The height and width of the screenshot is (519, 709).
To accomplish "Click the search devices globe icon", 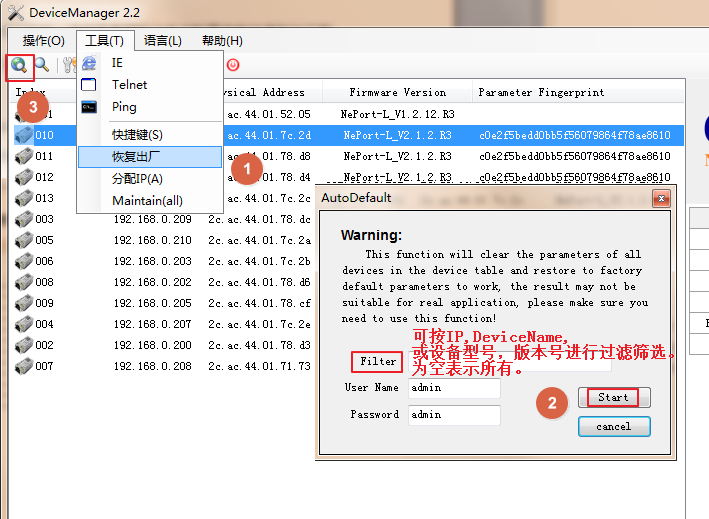I will [x=19, y=66].
